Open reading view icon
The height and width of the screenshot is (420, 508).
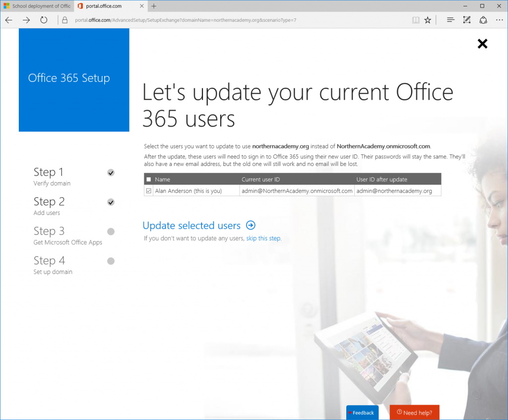416,20
